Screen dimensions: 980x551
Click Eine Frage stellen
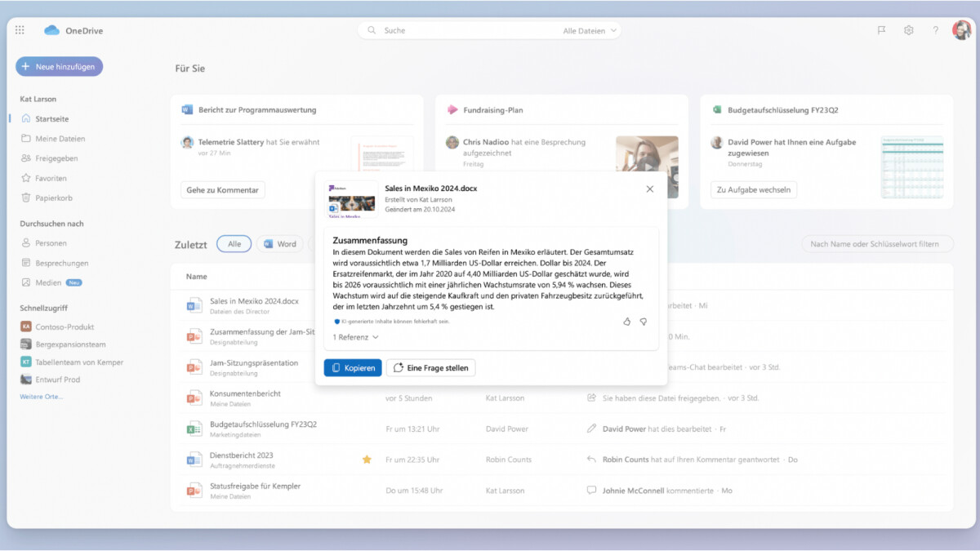point(430,367)
